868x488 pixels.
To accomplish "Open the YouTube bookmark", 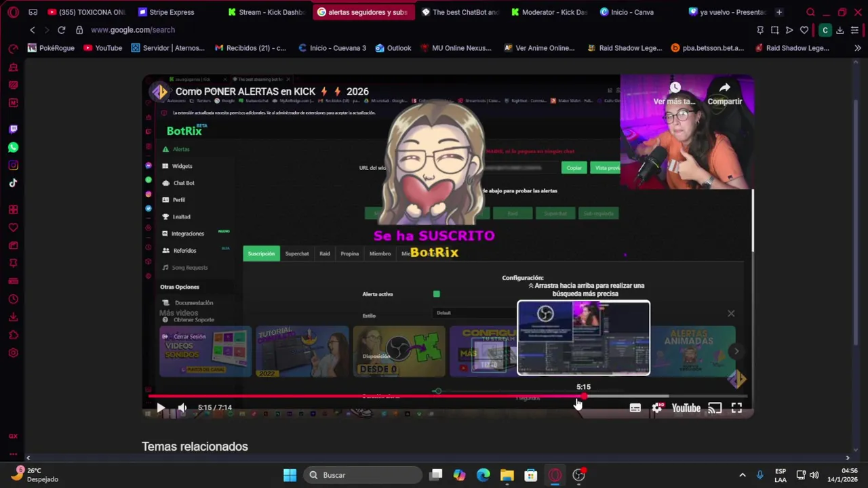I will point(102,48).
